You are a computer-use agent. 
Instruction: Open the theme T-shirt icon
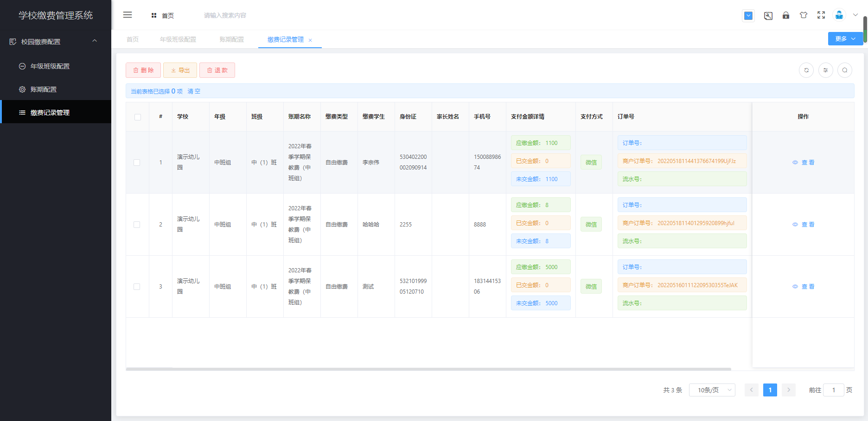point(804,15)
